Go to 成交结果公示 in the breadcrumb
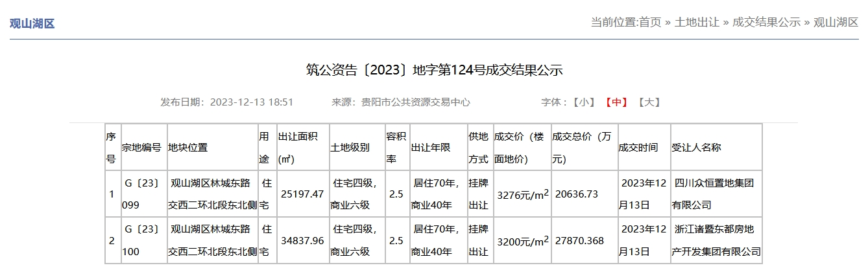This screenshot has height=272, width=868. (x=766, y=22)
